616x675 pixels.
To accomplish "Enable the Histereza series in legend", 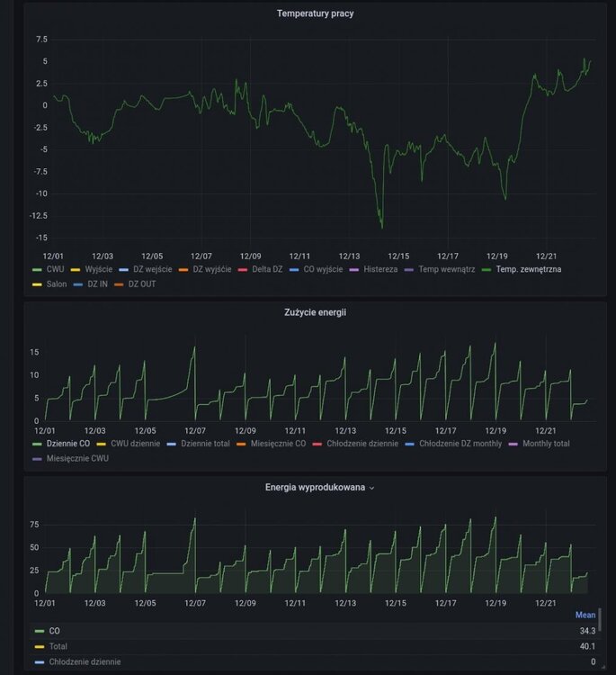I will click(380, 269).
